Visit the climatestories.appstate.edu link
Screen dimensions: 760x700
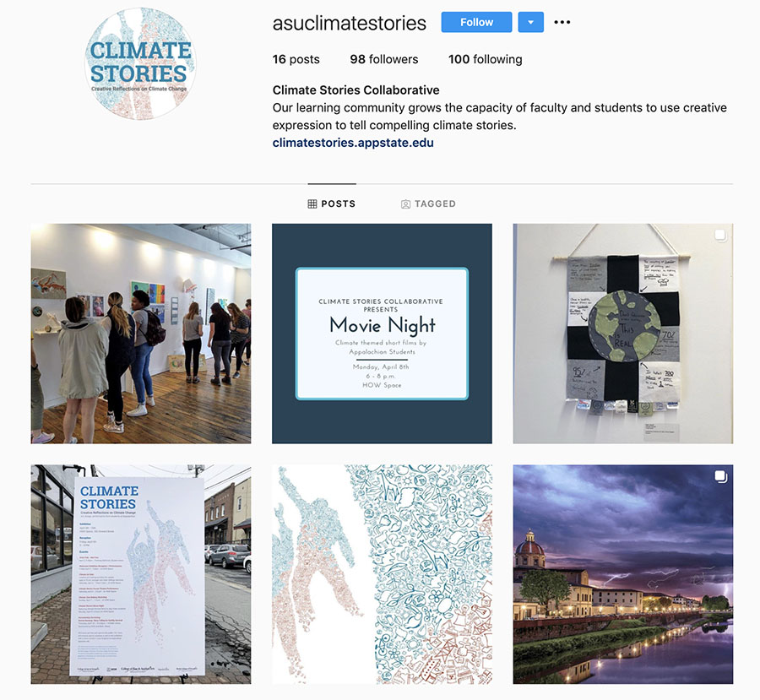pyautogui.click(x=353, y=143)
